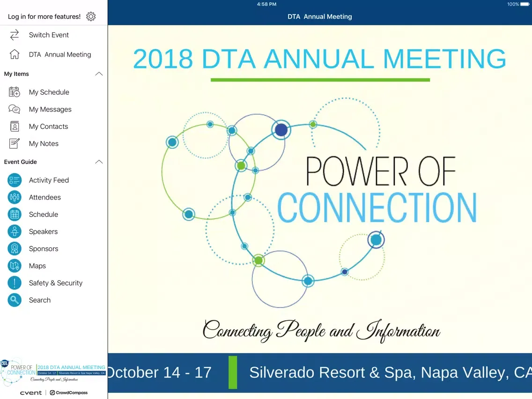Click the Attendees people icon
The image size is (532, 399).
pyautogui.click(x=15, y=197)
